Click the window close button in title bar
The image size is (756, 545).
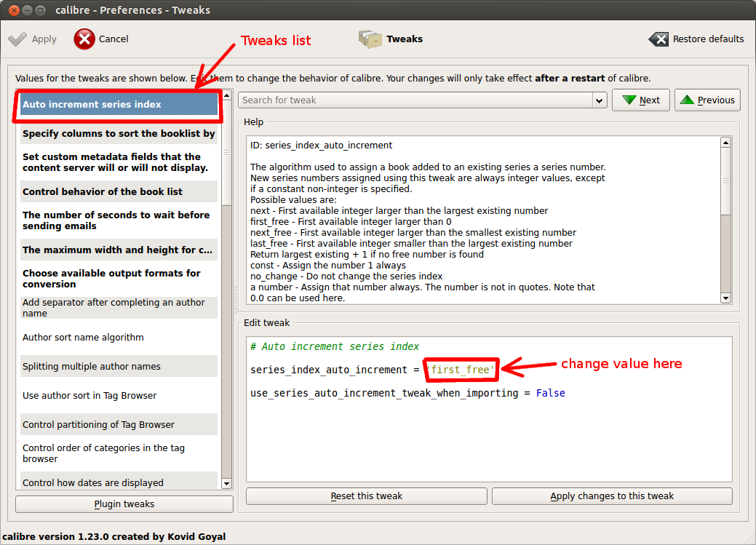[x=15, y=9]
